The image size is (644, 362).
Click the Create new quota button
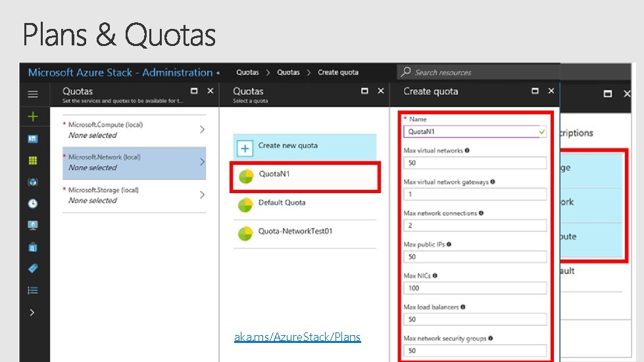pyautogui.click(x=305, y=147)
